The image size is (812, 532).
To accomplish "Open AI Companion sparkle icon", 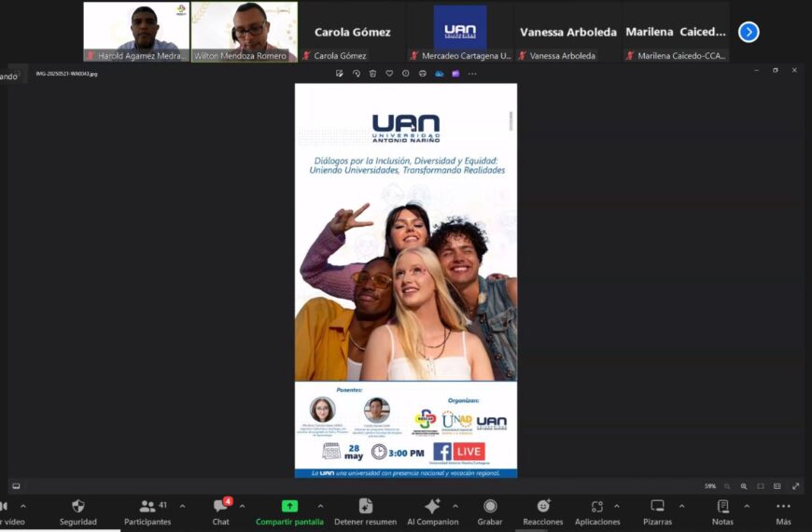I will 431,507.
